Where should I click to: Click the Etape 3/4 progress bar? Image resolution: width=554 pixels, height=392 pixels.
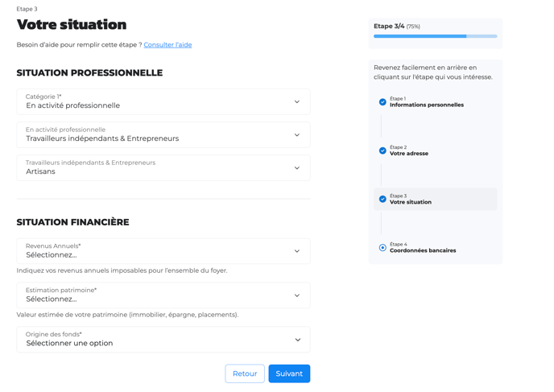tap(435, 36)
